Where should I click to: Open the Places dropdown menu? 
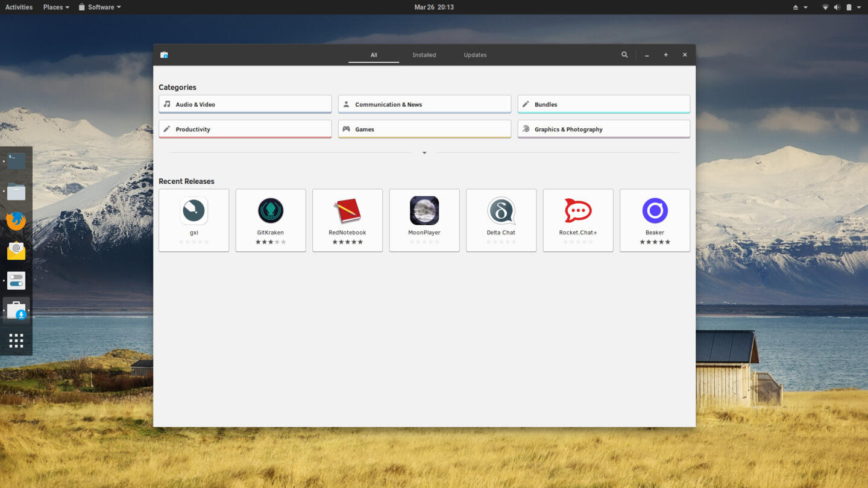56,7
